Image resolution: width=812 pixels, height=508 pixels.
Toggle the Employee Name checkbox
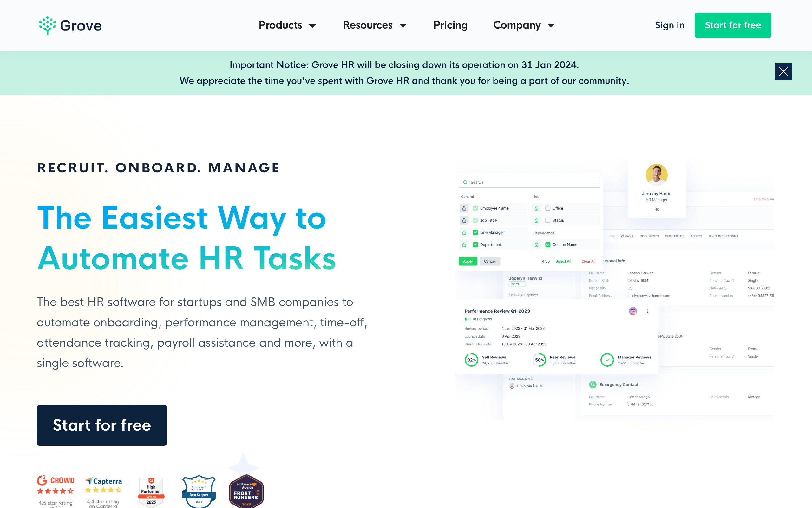tap(475, 208)
